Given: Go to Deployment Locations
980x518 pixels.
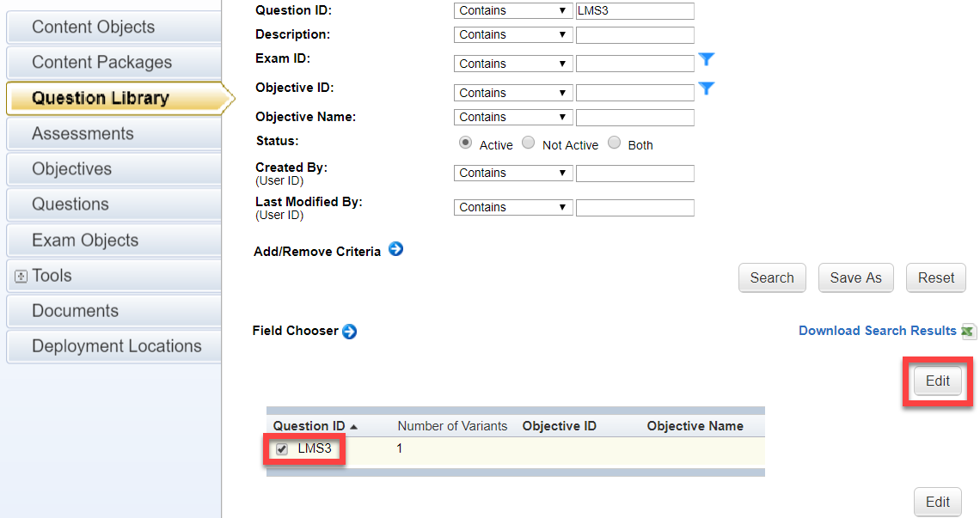Looking at the screenshot, I should [113, 347].
